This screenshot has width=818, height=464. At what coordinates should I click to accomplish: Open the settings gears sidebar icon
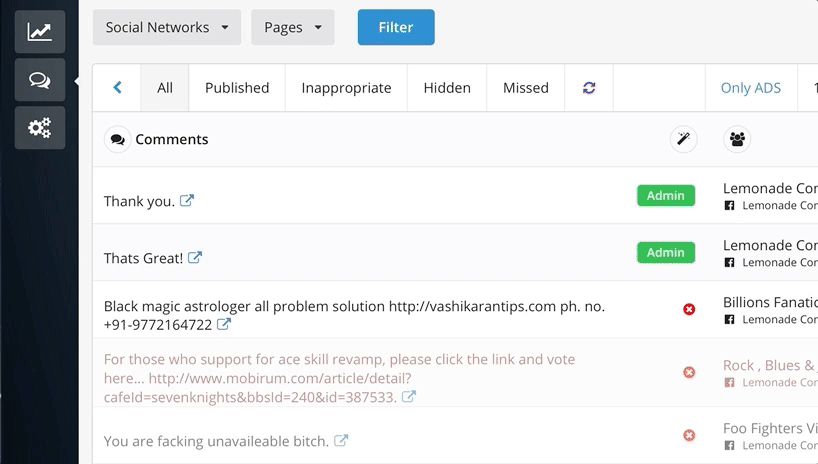(x=39, y=128)
